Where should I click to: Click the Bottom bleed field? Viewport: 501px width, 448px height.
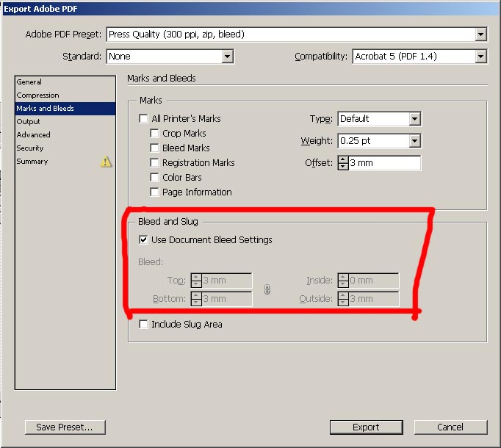point(226,299)
